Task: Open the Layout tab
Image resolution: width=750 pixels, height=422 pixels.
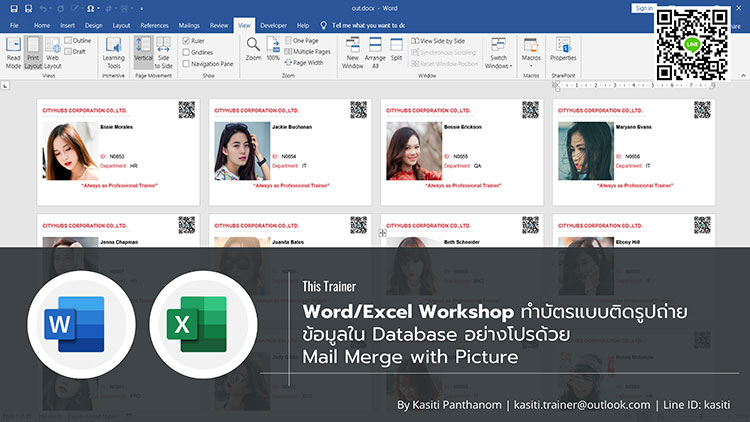Action: click(121, 25)
